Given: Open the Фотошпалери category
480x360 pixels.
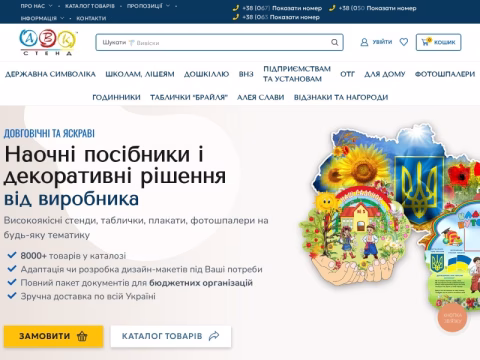Looking at the screenshot, I should [x=445, y=74].
